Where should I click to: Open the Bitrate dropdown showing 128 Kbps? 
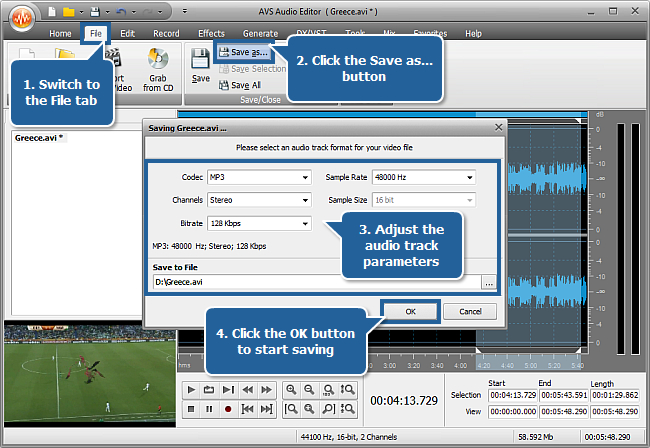pos(259,223)
